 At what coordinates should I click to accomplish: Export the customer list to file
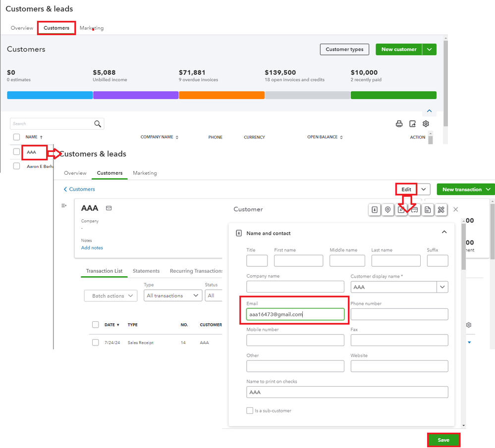point(413,124)
